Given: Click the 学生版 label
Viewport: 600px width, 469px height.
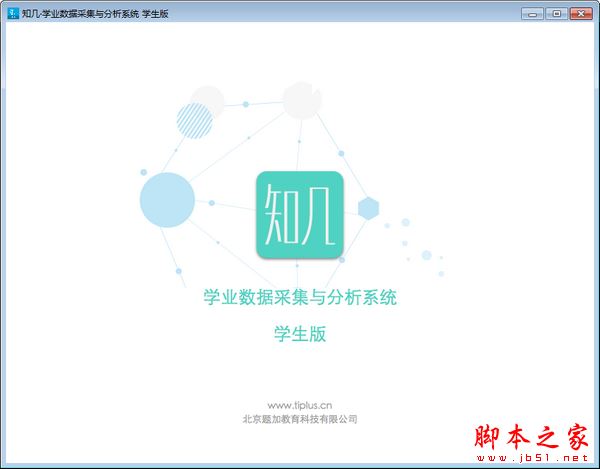Looking at the screenshot, I should (x=300, y=334).
